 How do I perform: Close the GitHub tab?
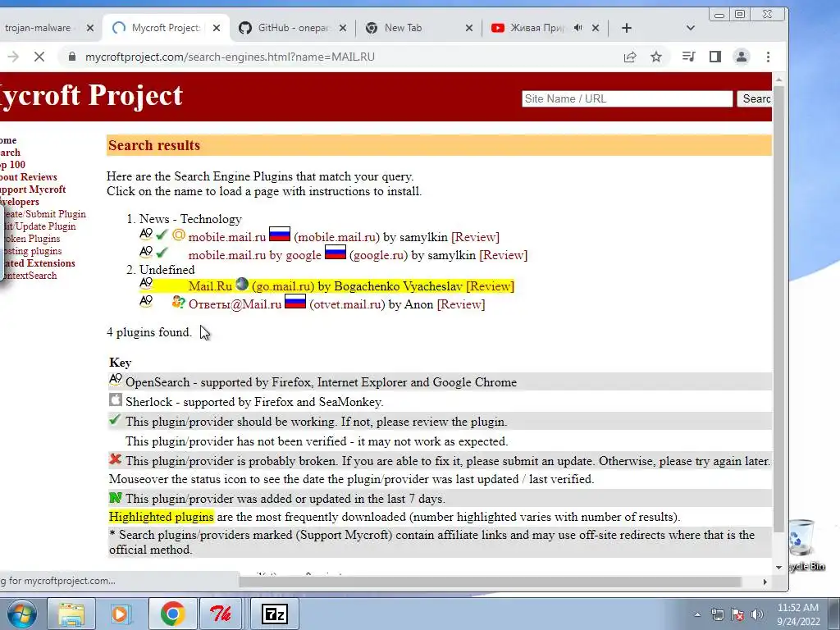tap(343, 28)
